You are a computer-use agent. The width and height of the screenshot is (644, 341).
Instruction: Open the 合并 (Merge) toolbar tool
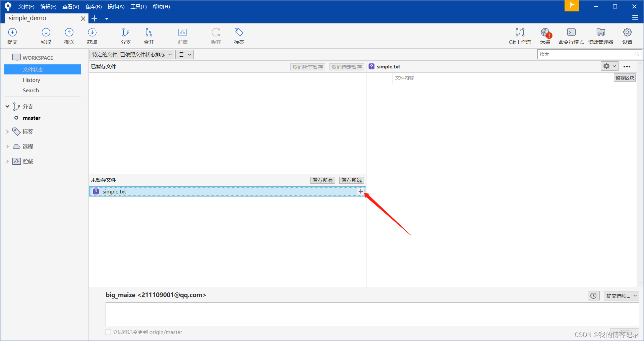(149, 36)
